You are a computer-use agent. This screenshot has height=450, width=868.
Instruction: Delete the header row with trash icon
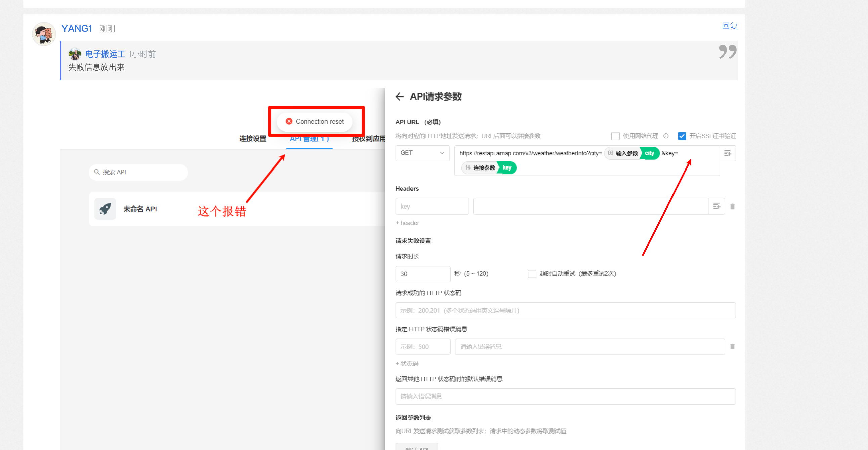pos(732,207)
